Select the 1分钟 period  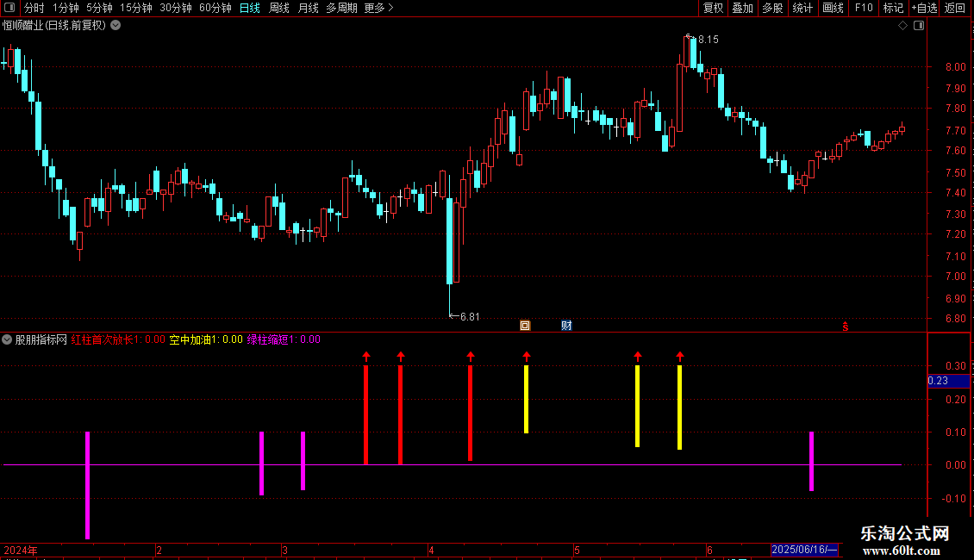point(66,8)
